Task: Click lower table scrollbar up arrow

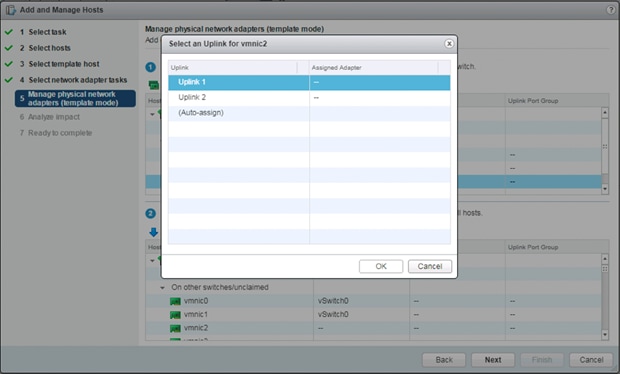Action: (605, 259)
